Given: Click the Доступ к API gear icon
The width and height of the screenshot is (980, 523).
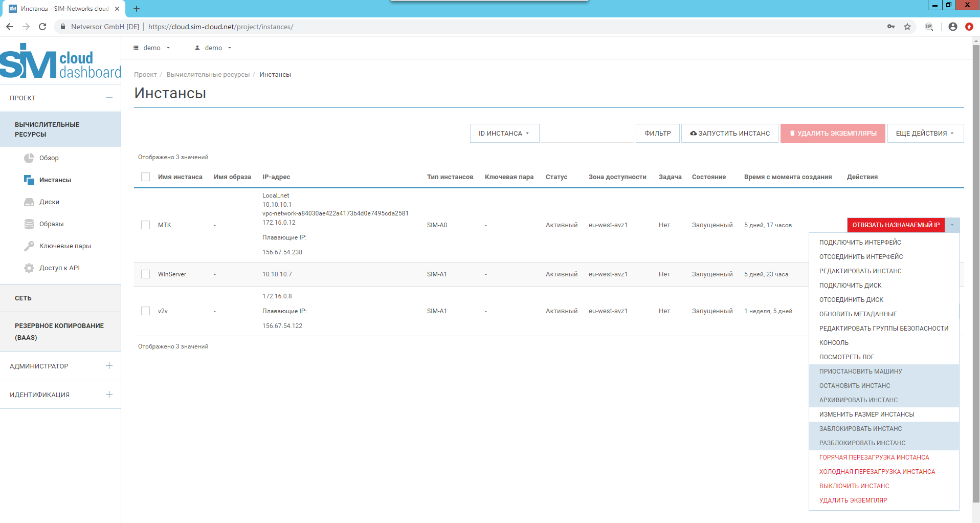Looking at the screenshot, I should (29, 268).
